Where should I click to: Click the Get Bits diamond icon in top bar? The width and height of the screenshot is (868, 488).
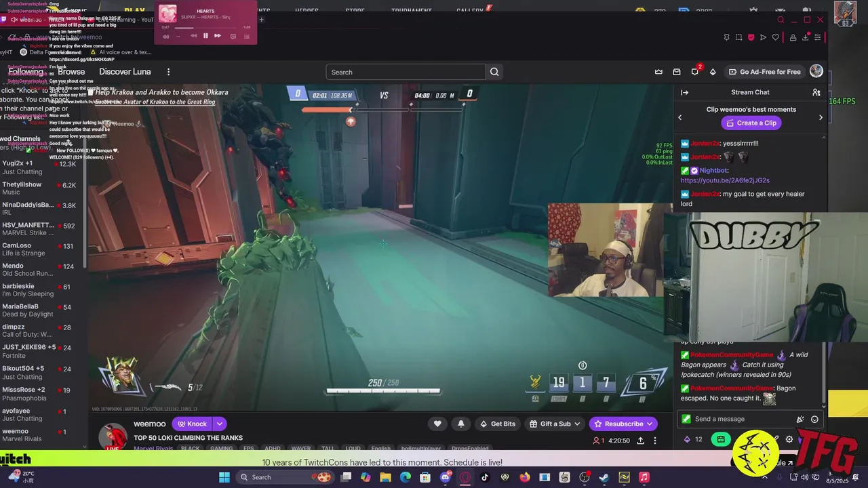pyautogui.click(x=713, y=72)
